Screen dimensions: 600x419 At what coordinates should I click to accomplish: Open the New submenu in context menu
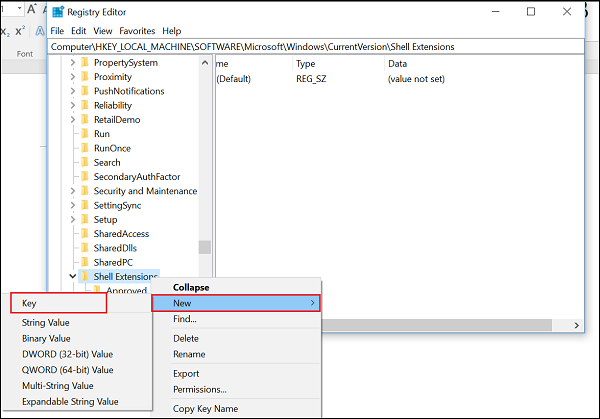point(236,303)
